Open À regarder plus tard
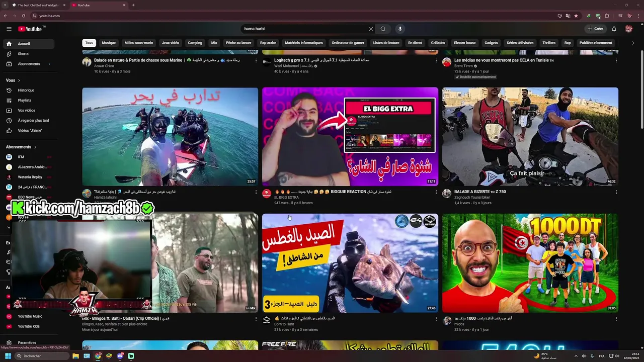 [x=28, y=120]
